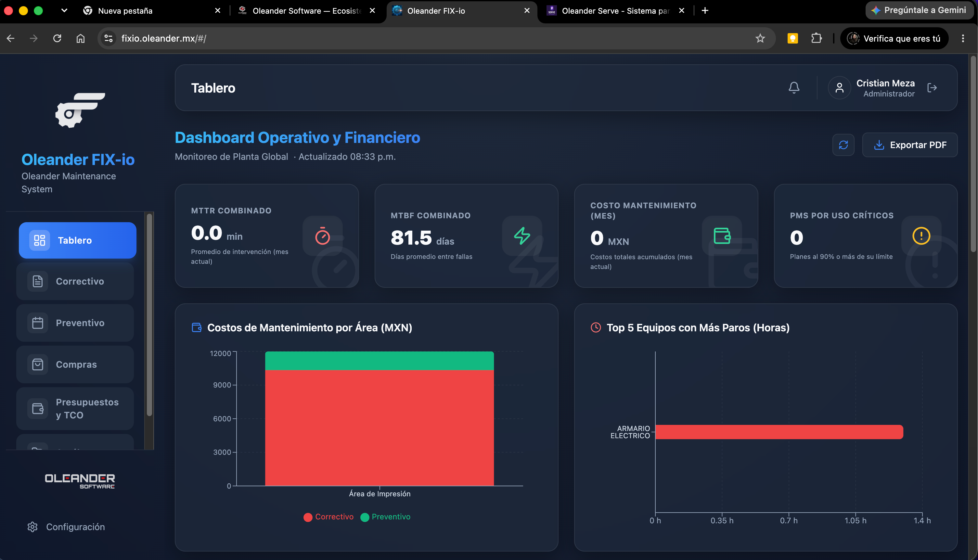Open a new browser tab
Viewport: 978px width, 560px height.
(x=705, y=10)
